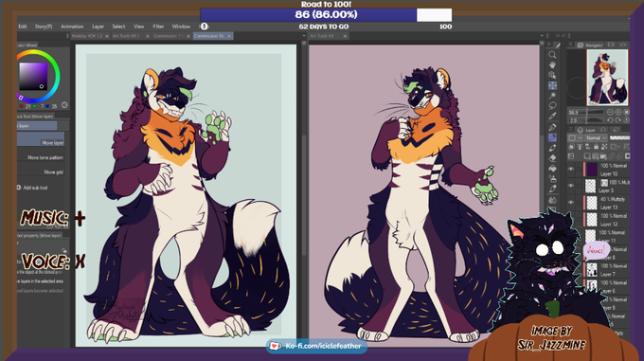Open right canvas tab list arrow
This screenshot has width=644, height=361.
point(542,36)
